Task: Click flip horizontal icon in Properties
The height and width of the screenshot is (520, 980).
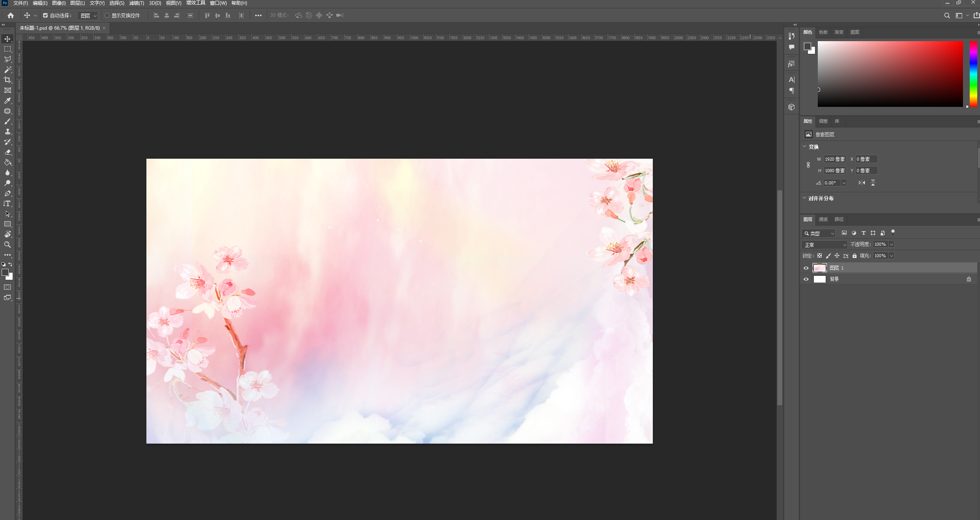Action: coord(862,183)
